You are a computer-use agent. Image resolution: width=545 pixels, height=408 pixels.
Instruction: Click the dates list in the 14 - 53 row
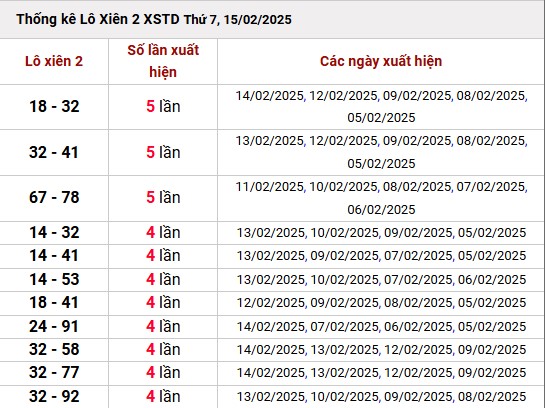(x=381, y=279)
